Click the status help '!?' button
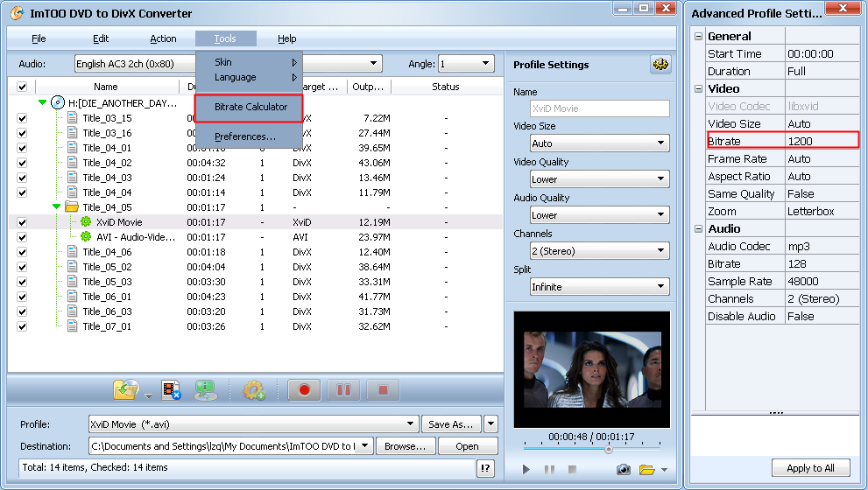Screen dimensions: 868x490 tap(485, 468)
